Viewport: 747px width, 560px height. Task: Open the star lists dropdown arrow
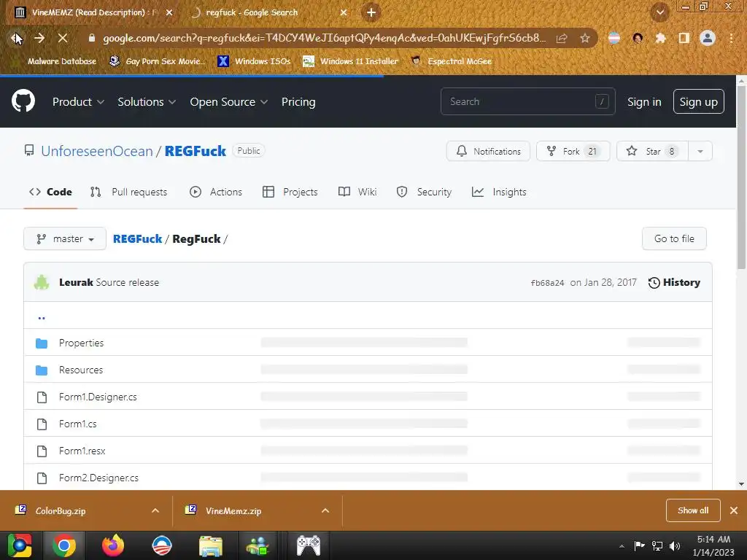point(700,151)
